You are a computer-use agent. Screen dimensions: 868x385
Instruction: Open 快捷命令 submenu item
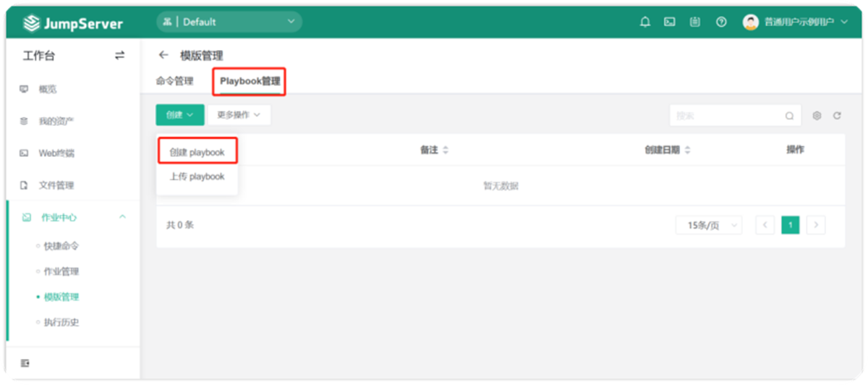click(61, 246)
